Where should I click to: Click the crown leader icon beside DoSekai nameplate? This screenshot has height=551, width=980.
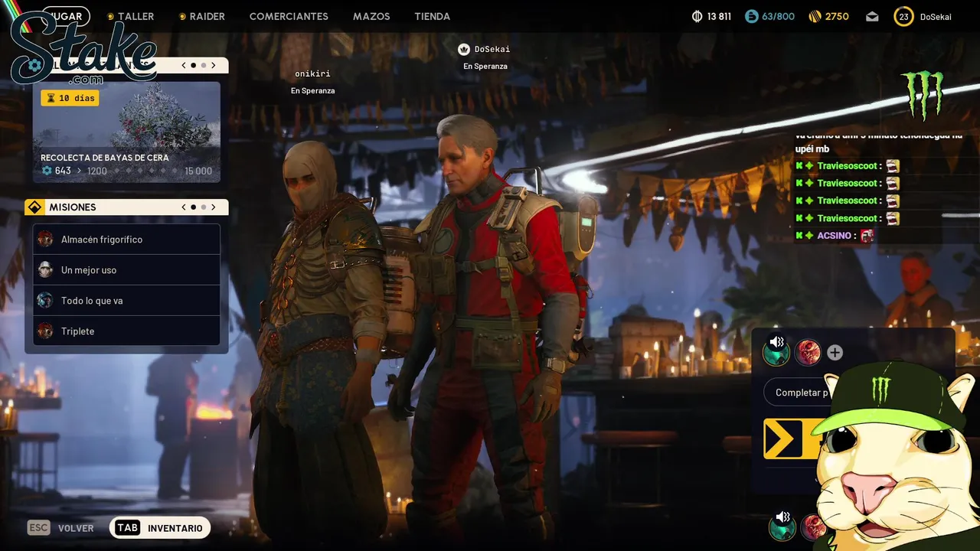[463, 49]
